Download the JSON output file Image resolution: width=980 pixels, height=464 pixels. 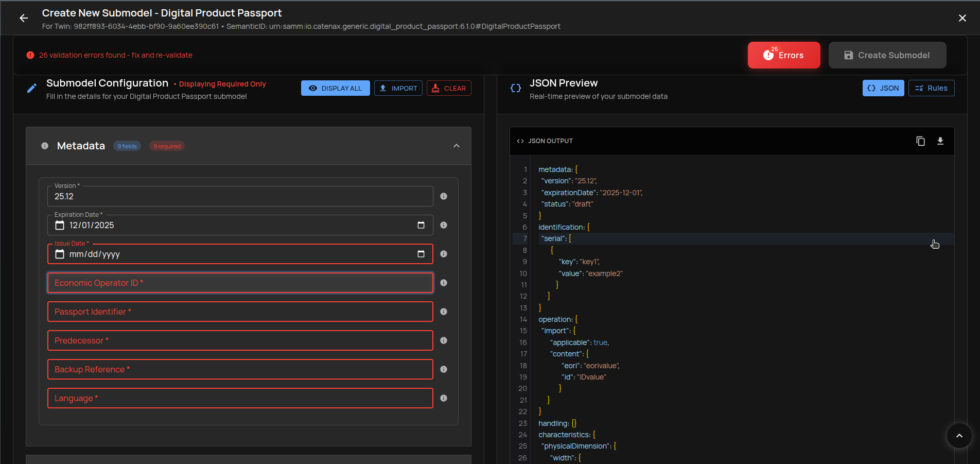pos(940,141)
